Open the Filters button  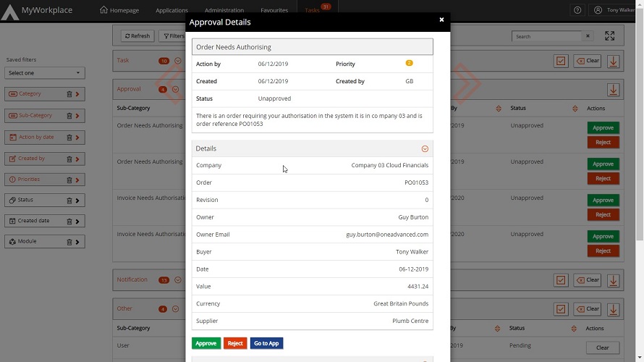point(174,36)
